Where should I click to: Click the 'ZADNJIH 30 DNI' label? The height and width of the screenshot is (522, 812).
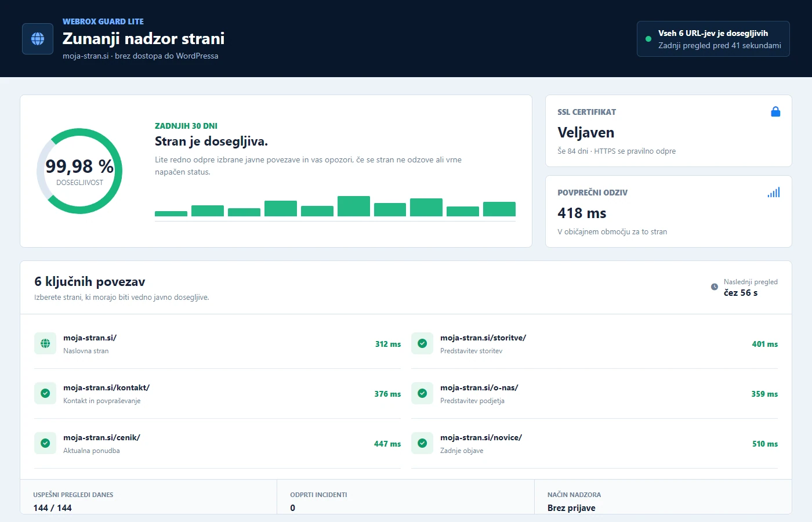click(x=186, y=126)
